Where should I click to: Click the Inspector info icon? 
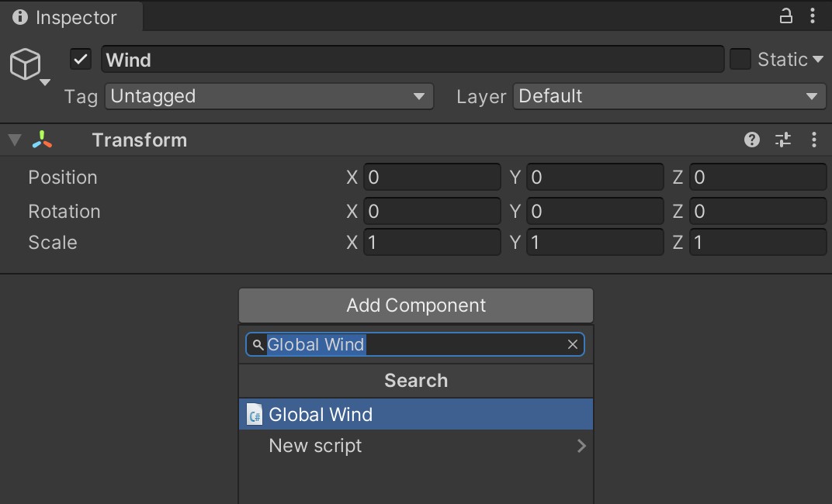point(19,17)
